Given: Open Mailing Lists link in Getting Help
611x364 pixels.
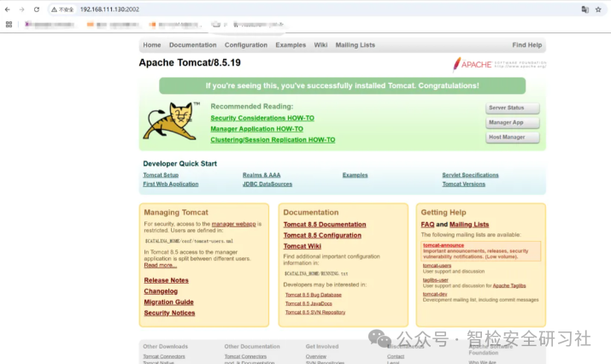Looking at the screenshot, I should [469, 225].
